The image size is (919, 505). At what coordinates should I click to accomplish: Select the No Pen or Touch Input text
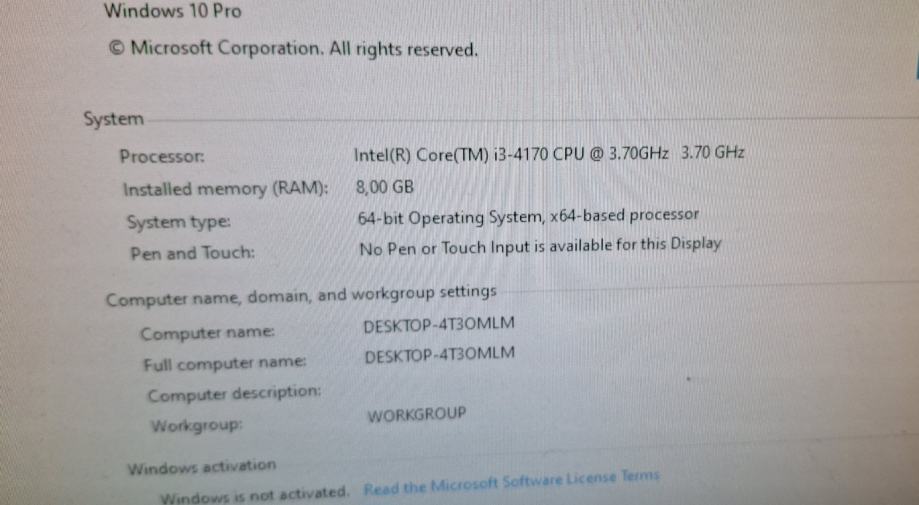(540, 247)
